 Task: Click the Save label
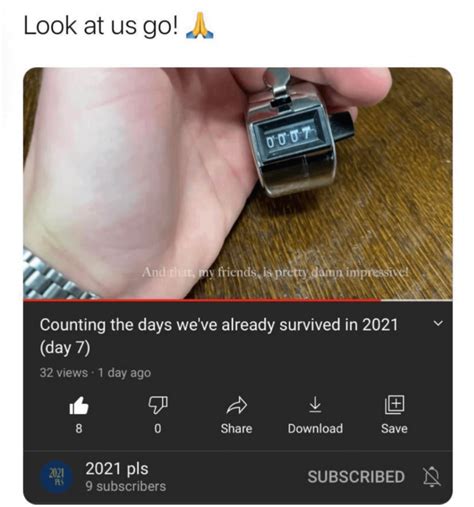click(x=394, y=428)
